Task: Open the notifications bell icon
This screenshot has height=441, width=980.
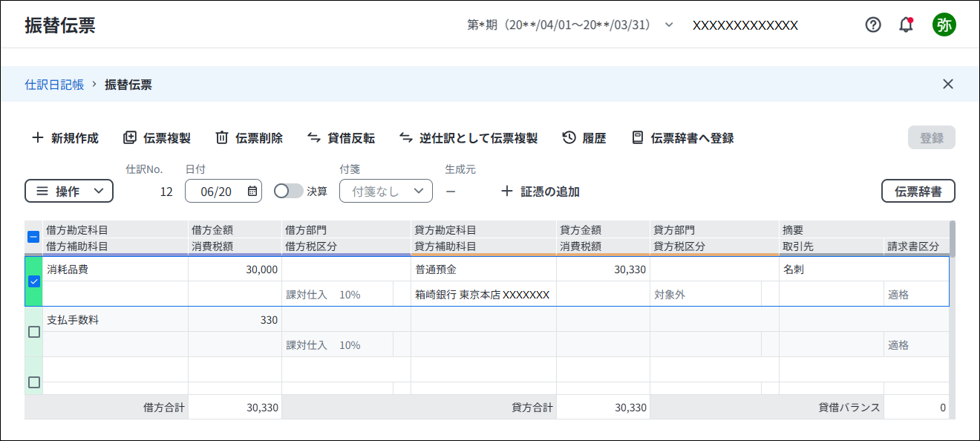Action: coord(906,24)
